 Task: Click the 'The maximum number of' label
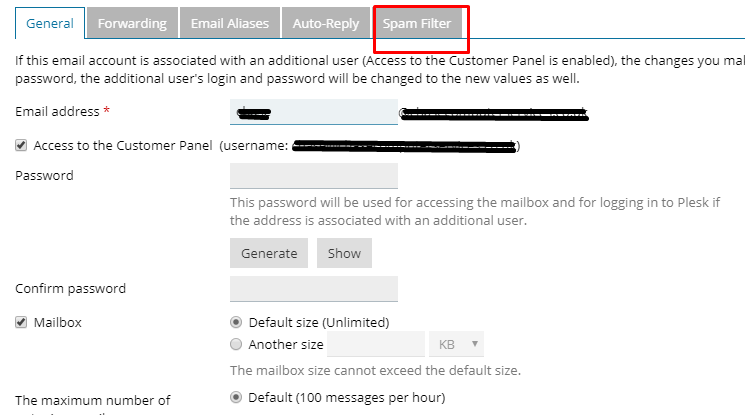click(x=93, y=400)
